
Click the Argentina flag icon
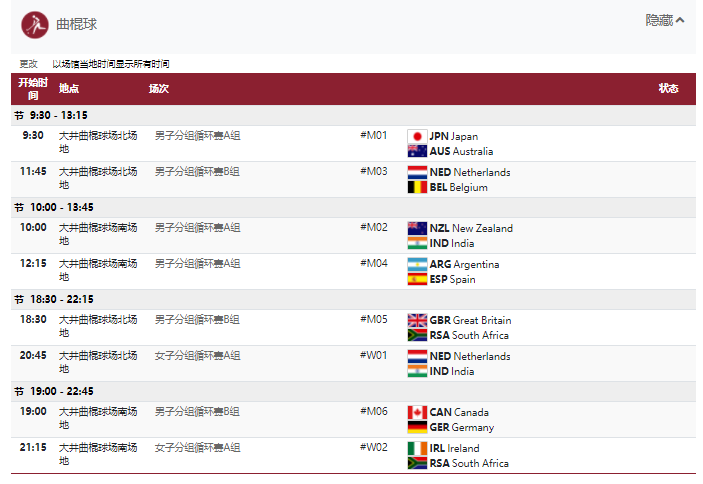(417, 264)
